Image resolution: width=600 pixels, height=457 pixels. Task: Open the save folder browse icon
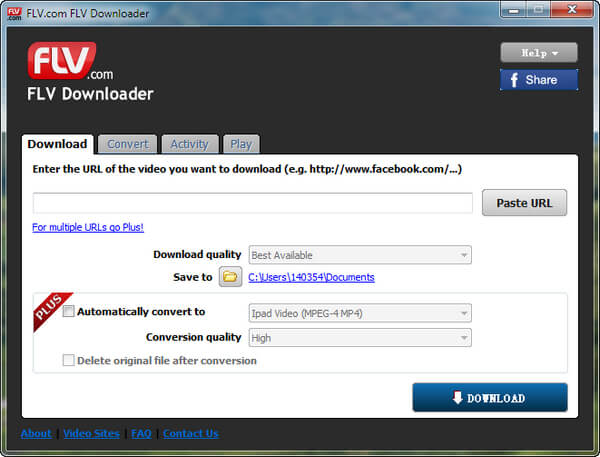[x=230, y=276]
